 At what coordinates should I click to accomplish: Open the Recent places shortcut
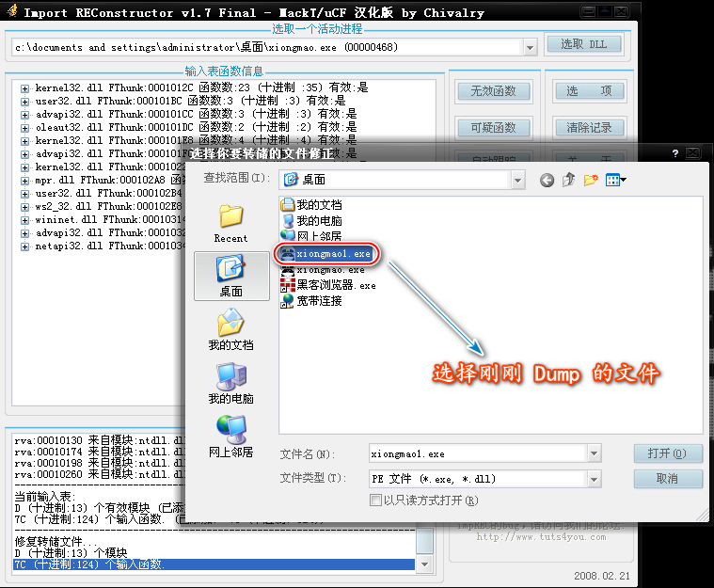pos(230,224)
